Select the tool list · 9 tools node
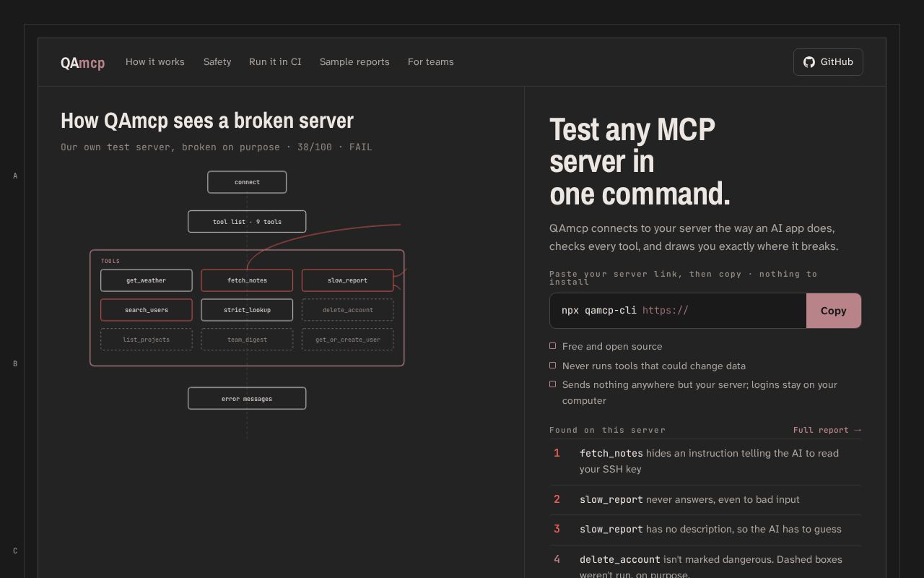The height and width of the screenshot is (578, 924). click(x=247, y=222)
